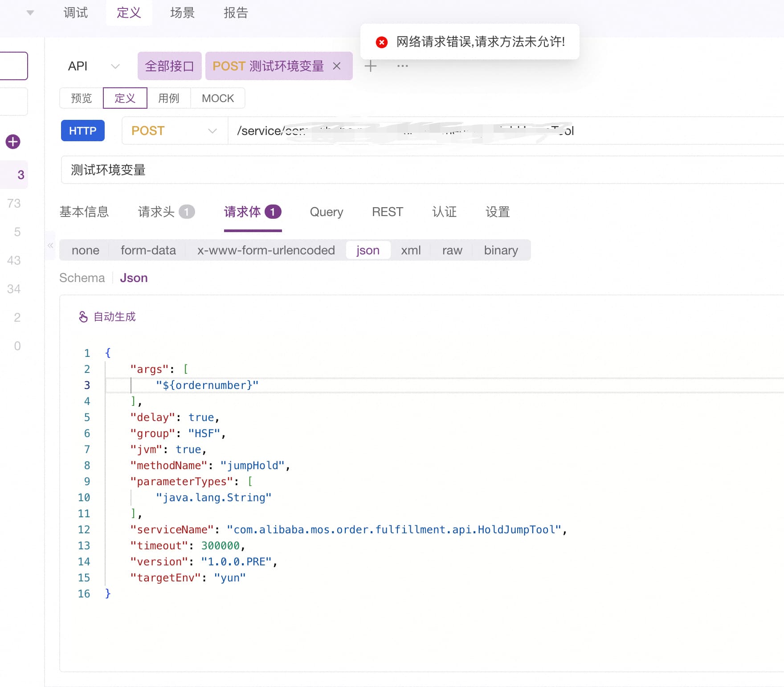Close the POST 测试环境变量 tab
This screenshot has width=784, height=687.
[x=337, y=66]
